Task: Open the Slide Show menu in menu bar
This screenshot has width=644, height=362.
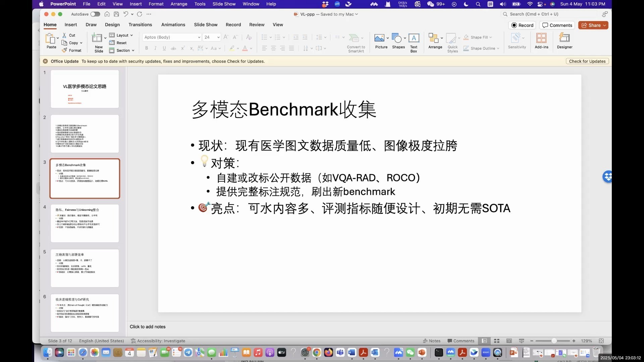Action: click(224, 4)
